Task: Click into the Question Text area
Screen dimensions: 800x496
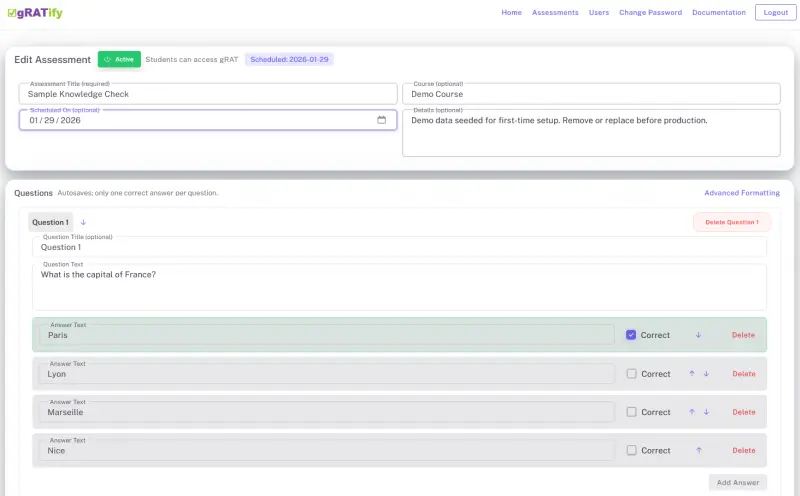Action: click(x=399, y=287)
